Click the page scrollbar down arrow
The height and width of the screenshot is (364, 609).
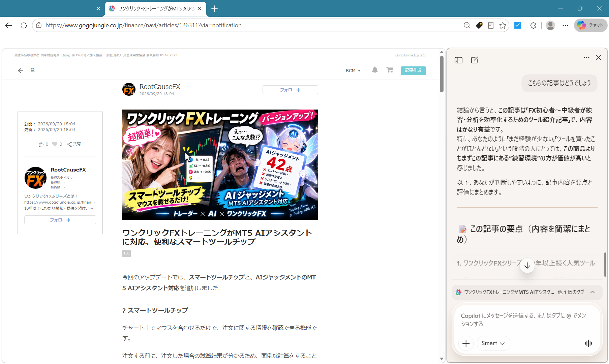coord(441,359)
